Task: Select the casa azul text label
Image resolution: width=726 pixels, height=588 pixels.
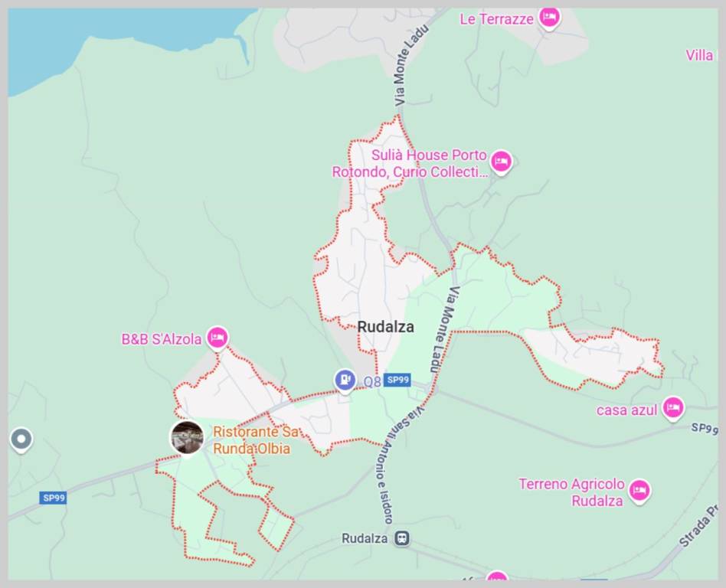Action: 626,410
